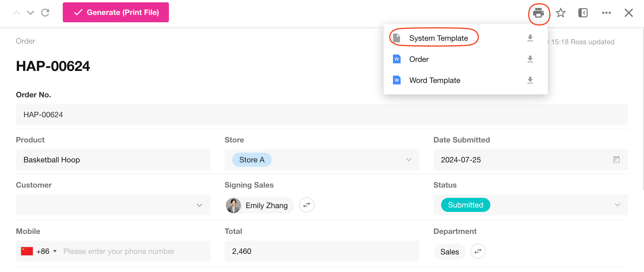Screen dimensions: 644x272
Task: Download the Word Template file
Action: pos(530,80)
